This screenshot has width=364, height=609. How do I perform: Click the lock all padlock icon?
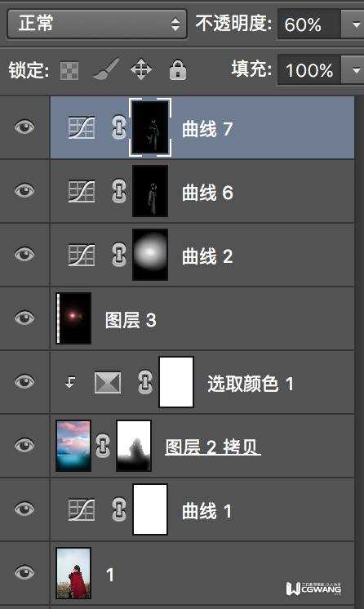click(178, 70)
